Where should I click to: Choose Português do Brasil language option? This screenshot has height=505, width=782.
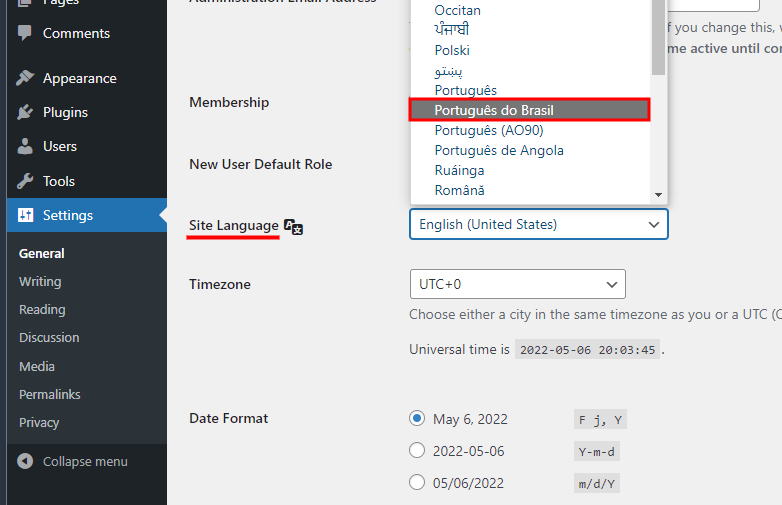(x=530, y=110)
